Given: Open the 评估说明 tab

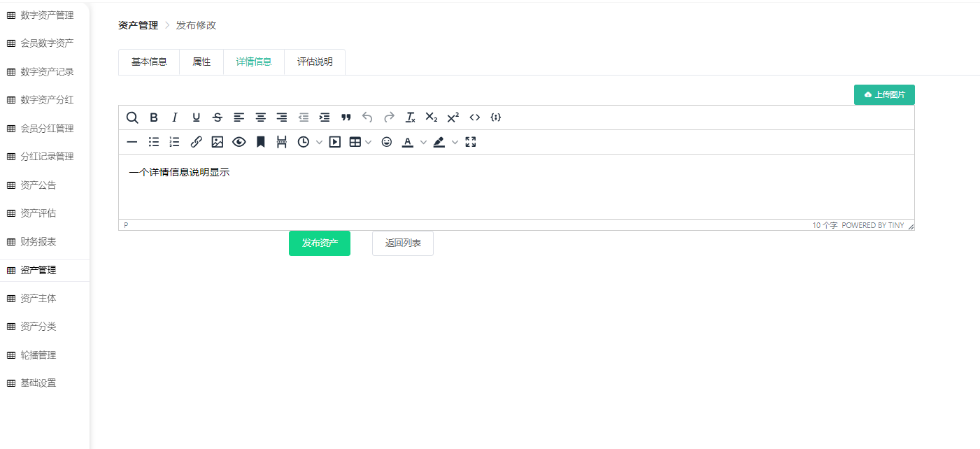Looking at the screenshot, I should click(315, 62).
